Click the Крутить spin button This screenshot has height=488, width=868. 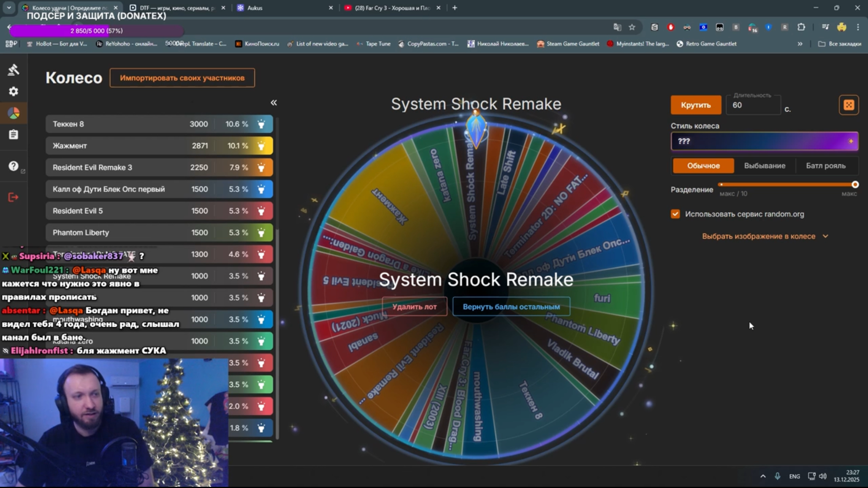click(x=695, y=105)
